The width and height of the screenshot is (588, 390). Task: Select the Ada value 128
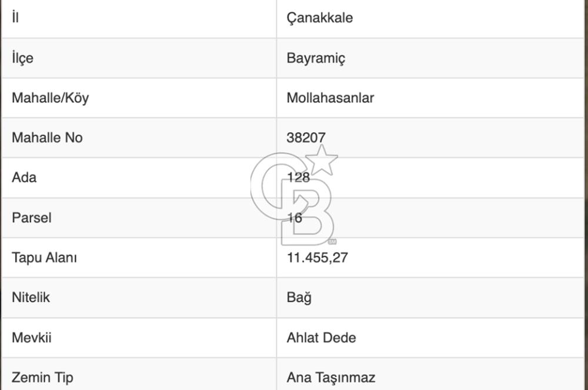299,177
